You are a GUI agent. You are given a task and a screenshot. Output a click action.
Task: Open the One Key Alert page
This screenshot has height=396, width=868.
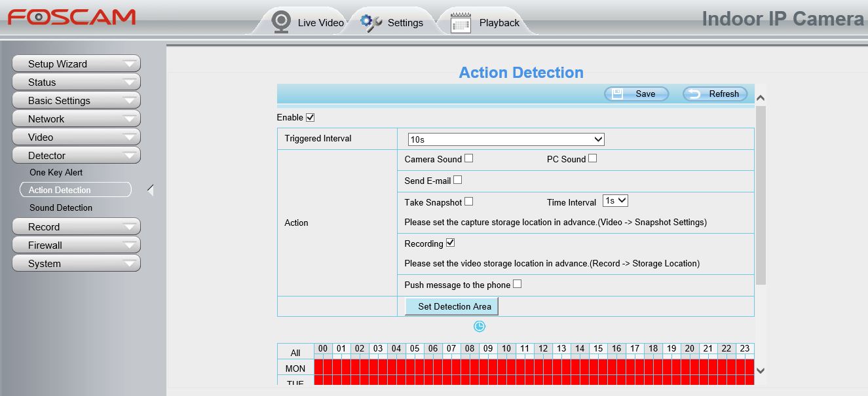[56, 172]
